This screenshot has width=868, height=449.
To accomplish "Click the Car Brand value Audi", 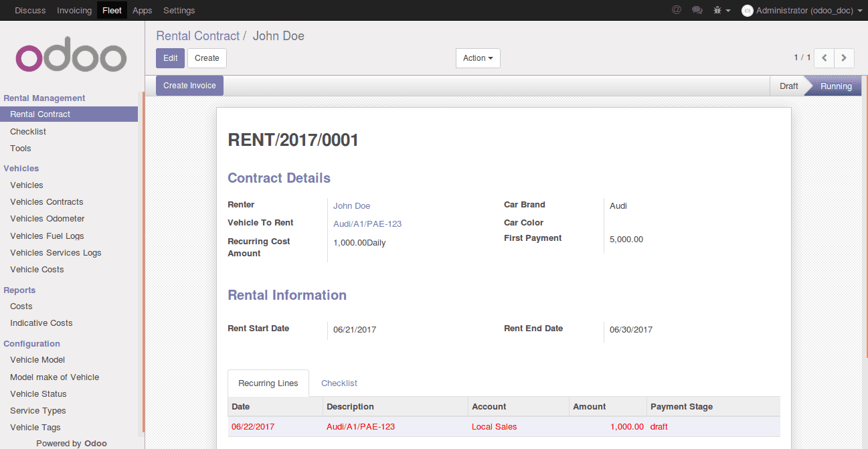I will point(618,206).
